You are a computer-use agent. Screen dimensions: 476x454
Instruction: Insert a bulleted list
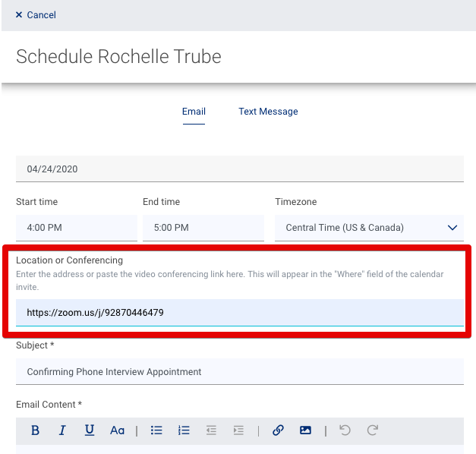[x=156, y=430]
